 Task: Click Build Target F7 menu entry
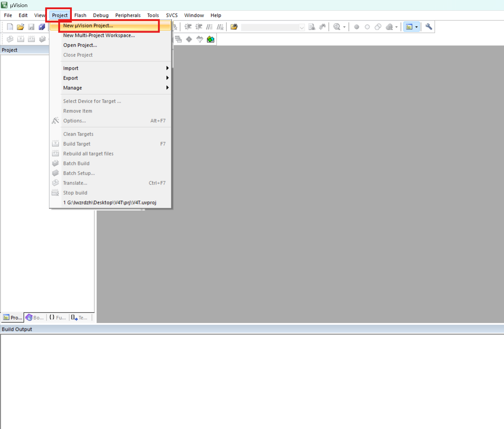(110, 144)
